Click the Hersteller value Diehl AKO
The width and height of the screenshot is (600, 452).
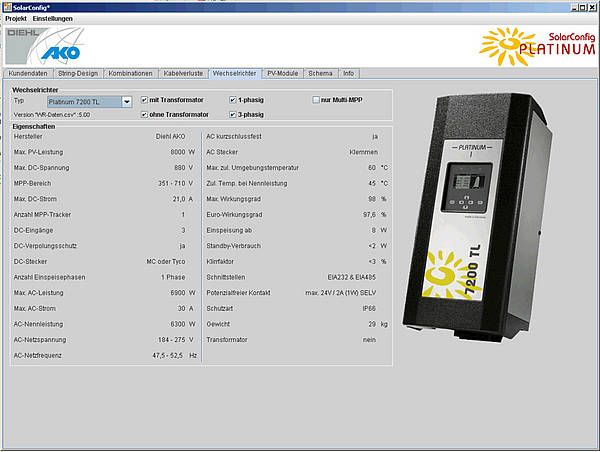coord(170,137)
